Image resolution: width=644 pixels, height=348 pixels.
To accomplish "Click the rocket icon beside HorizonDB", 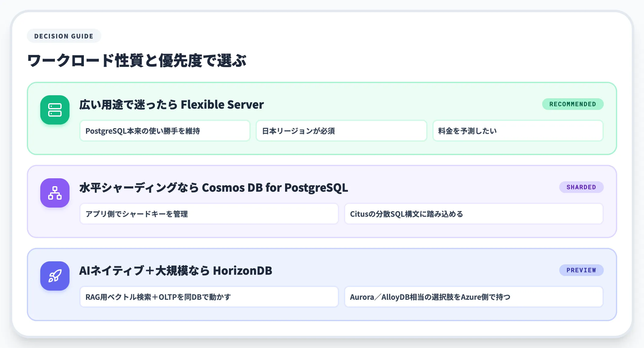I will pyautogui.click(x=55, y=276).
